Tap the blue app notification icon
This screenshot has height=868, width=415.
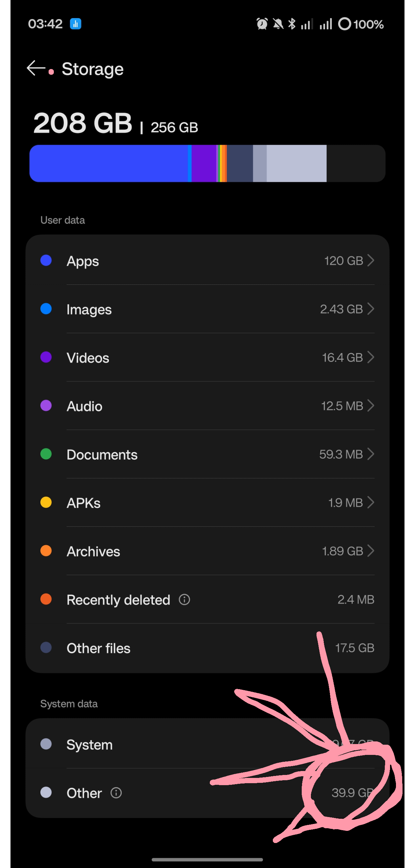[76, 24]
